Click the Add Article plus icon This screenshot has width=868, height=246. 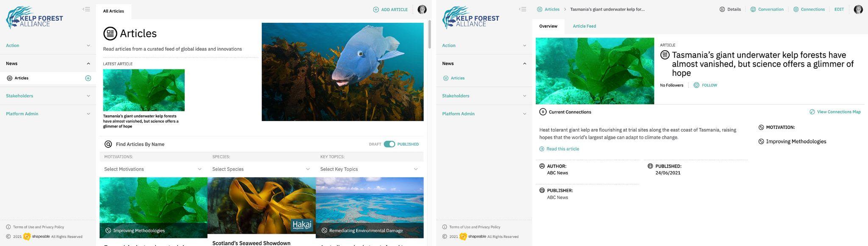tap(376, 9)
